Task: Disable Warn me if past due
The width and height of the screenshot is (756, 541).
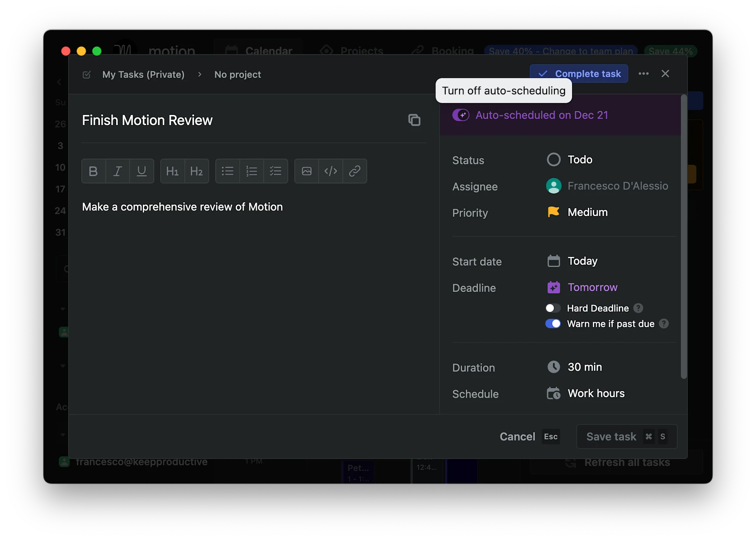Action: tap(553, 323)
